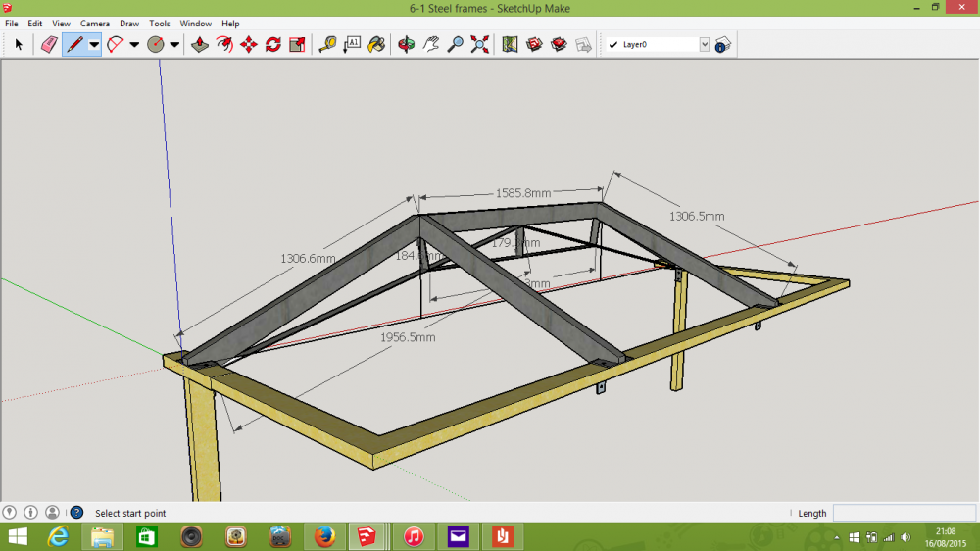
Task: Open the Camera menu
Action: (94, 24)
